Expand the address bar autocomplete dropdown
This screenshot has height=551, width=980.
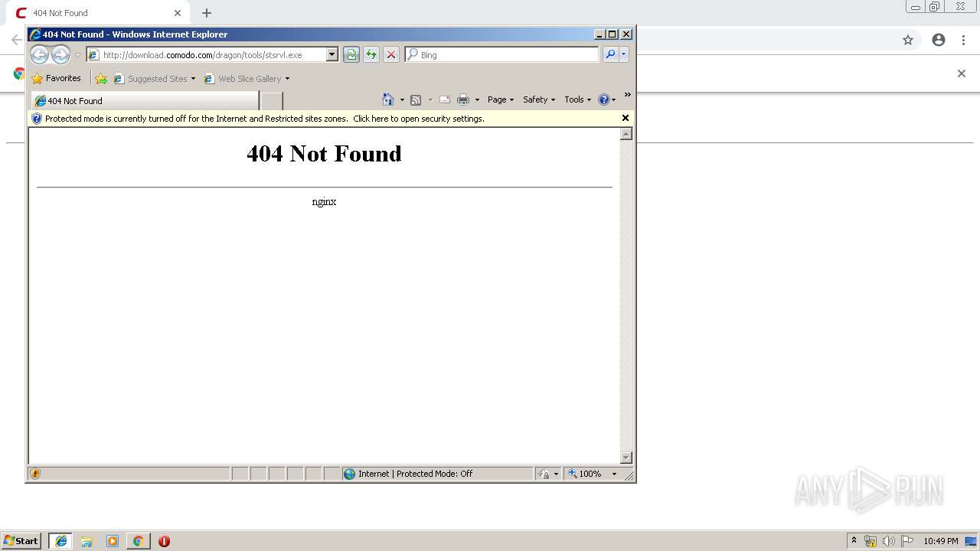(332, 55)
